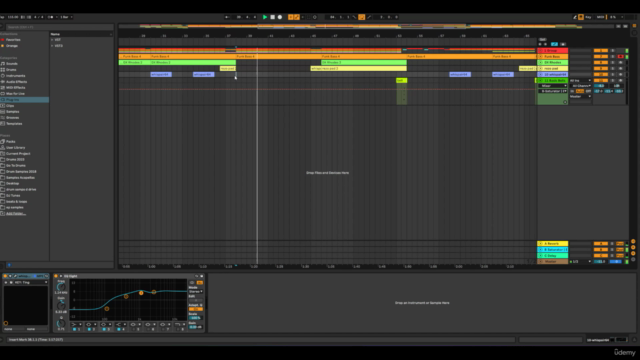The height and width of the screenshot is (360, 640).
Task: Open the Audio Effects browser category
Action: (x=16, y=82)
